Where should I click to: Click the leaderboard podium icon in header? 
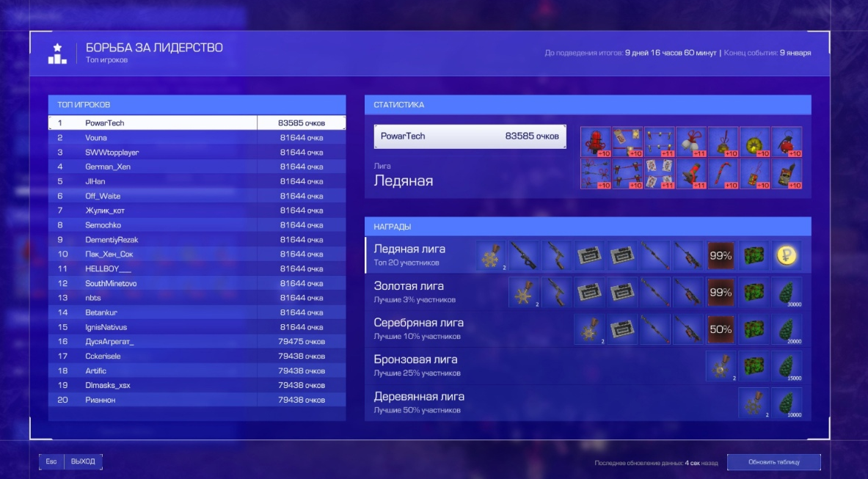click(x=57, y=54)
